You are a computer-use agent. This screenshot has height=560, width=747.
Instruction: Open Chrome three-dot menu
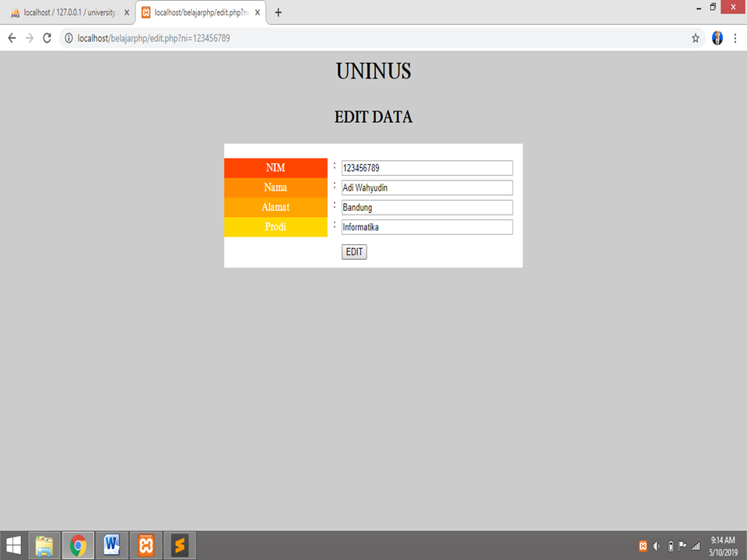pos(735,38)
